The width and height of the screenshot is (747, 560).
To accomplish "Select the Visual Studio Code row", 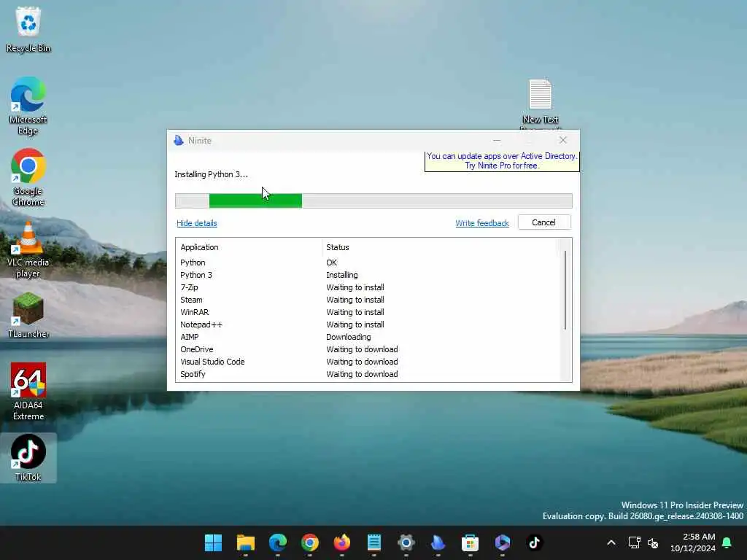I will (x=367, y=362).
